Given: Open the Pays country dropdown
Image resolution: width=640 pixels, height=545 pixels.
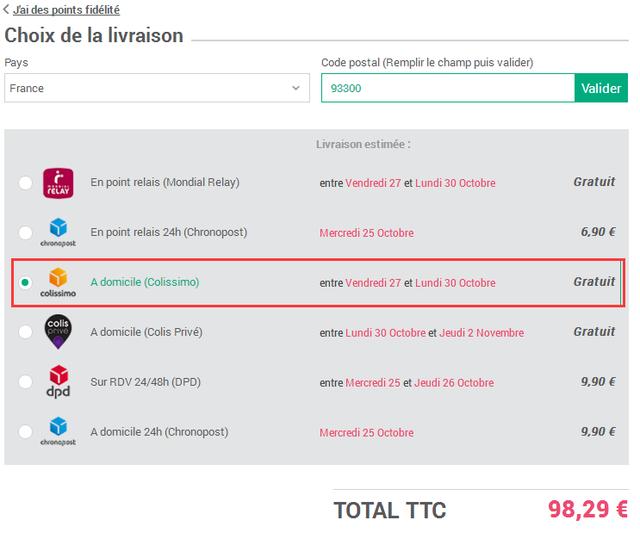Looking at the screenshot, I should pos(157,88).
